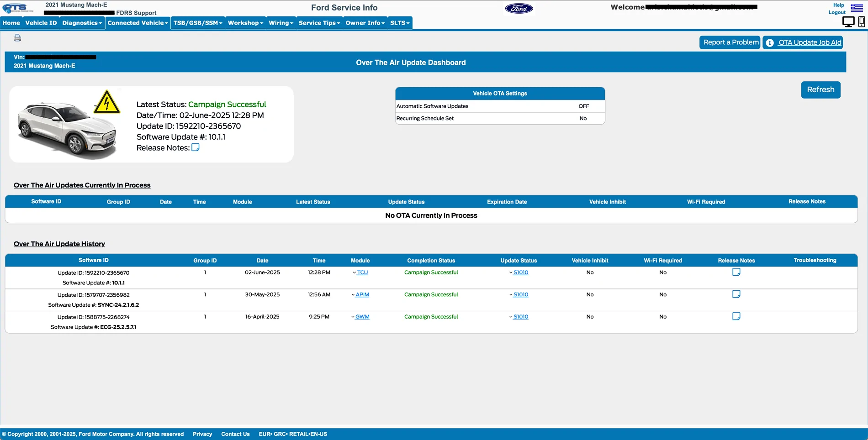The width and height of the screenshot is (868, 440).
Task: Expand the TCU module entry
Action: pos(360,272)
